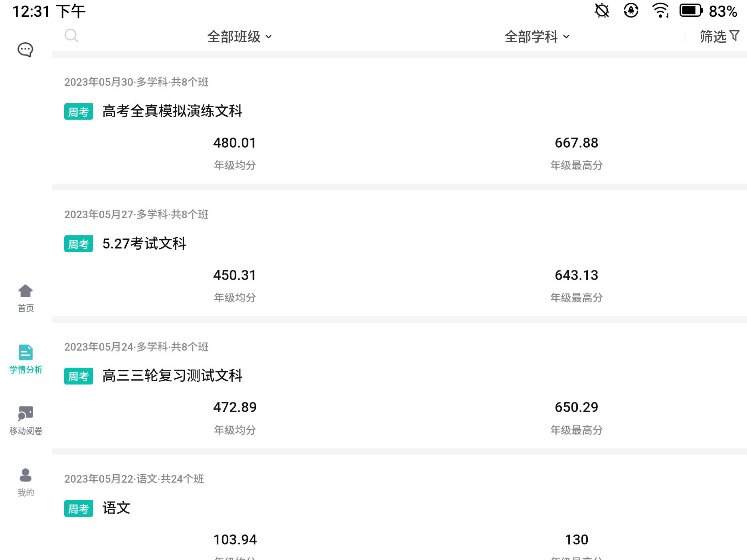Open the 筛选 filter funnel icon

pos(734,35)
